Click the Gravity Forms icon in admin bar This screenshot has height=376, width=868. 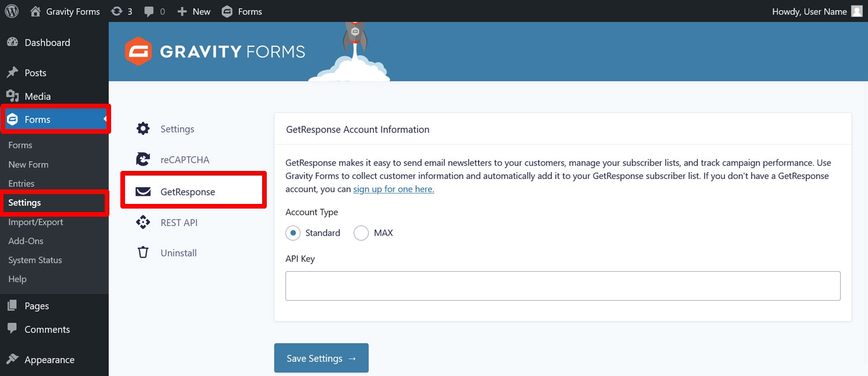[227, 11]
